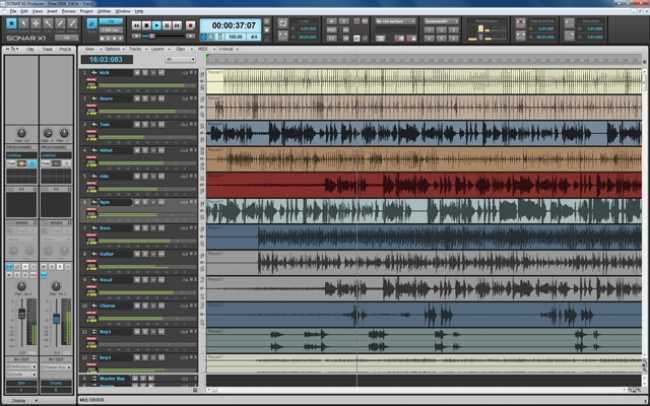This screenshot has height=406, width=650.
Task: Click the Toms waveform clip
Action: [x=424, y=133]
